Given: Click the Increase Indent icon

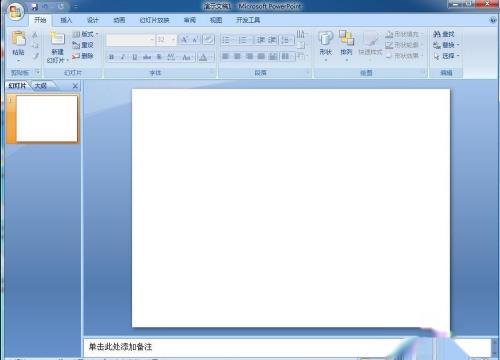Looking at the screenshot, I should [272, 40].
